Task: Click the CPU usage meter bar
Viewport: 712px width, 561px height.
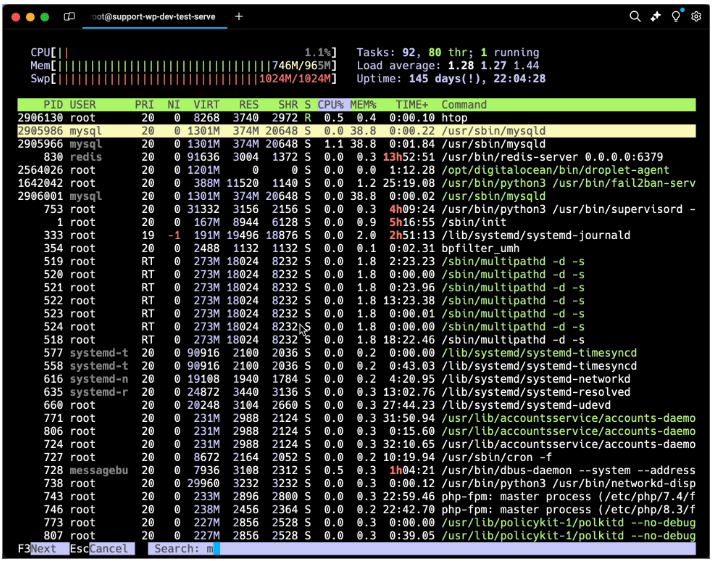Action: click(184, 53)
